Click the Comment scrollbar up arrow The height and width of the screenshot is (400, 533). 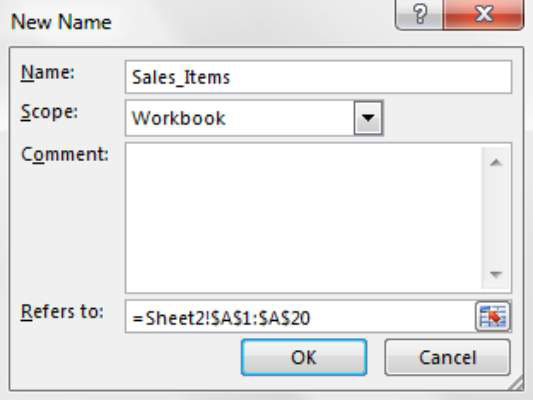click(496, 163)
